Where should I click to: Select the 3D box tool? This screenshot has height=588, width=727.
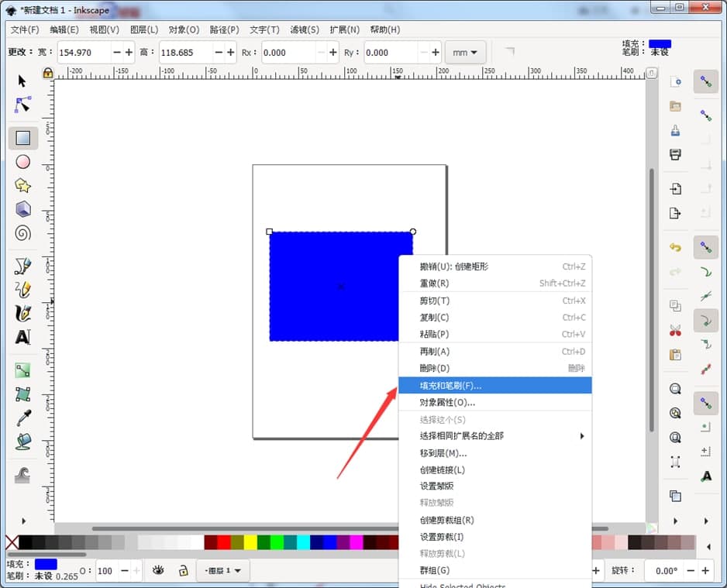pos(22,208)
